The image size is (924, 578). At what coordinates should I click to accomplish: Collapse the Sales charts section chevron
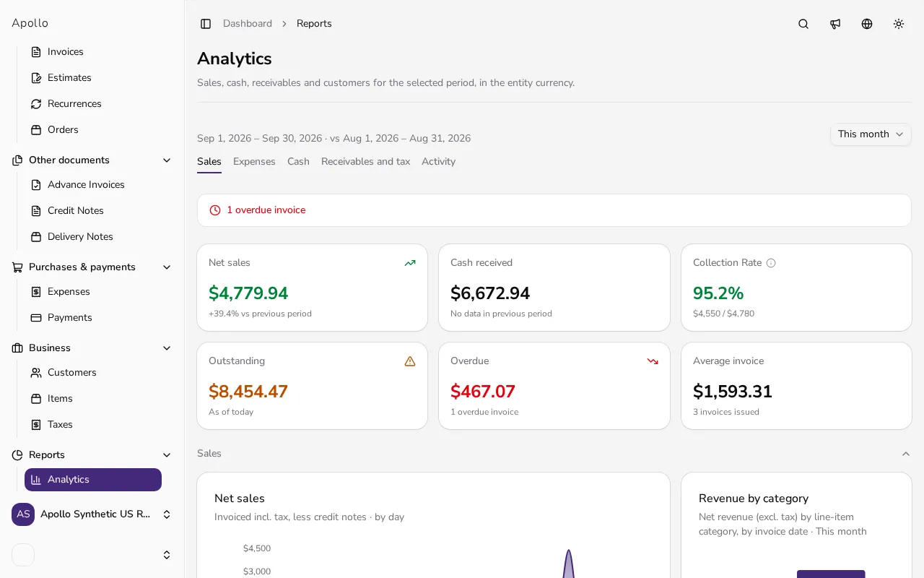[906, 454]
